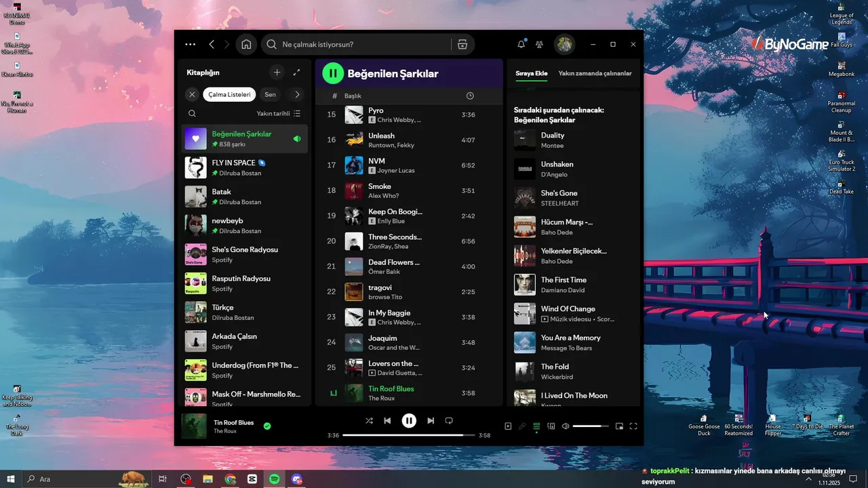
Task: Open the Windows Start menu
Action: pyautogui.click(x=11, y=479)
